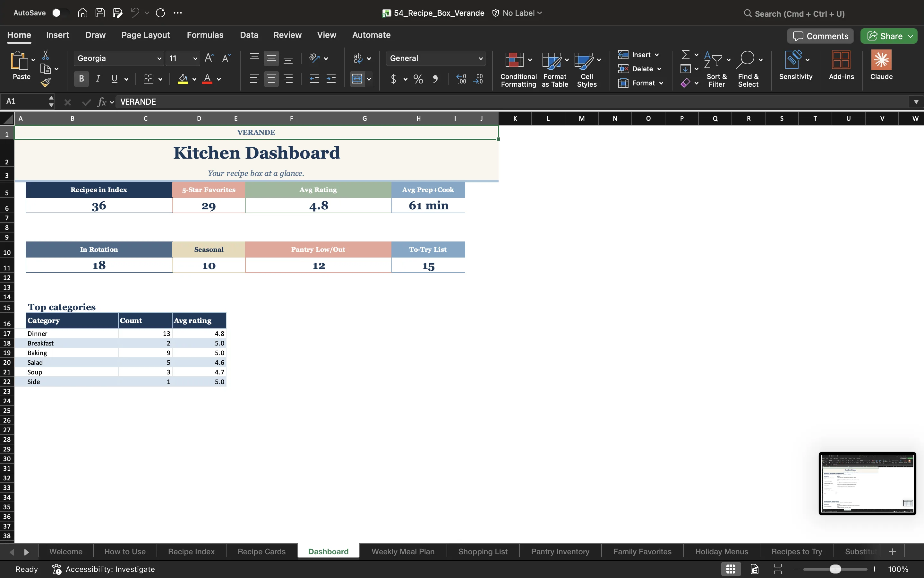Click the yellow fill color swatch

coord(183,79)
